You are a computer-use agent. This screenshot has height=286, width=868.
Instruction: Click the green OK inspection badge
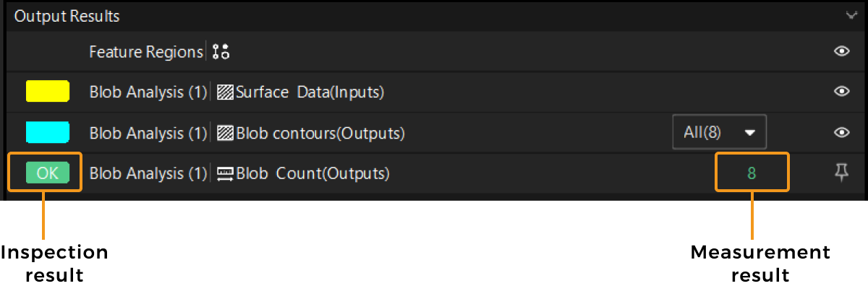[47, 173]
